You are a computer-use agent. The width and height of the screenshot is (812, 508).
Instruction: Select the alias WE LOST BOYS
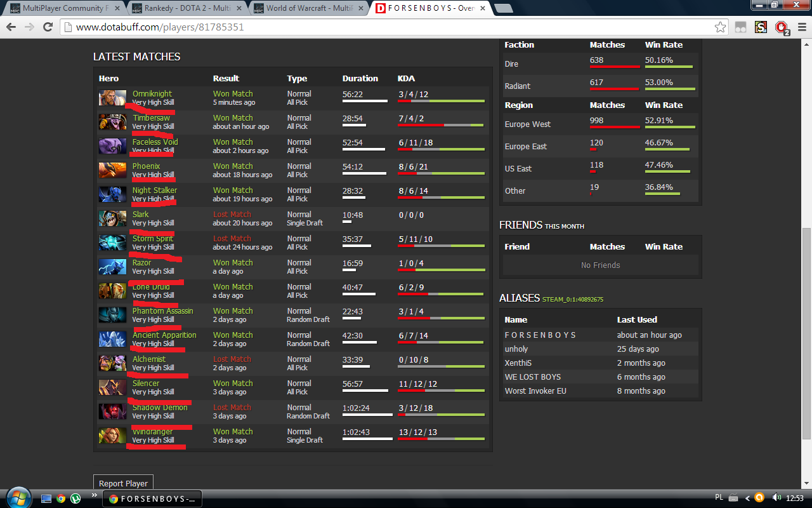click(x=533, y=377)
